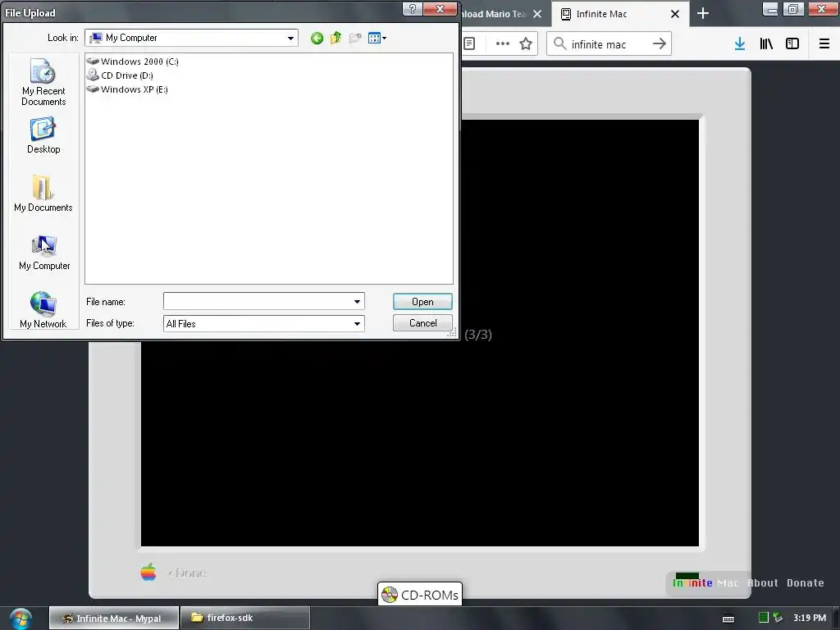Open the browser Downloads panel
The height and width of the screenshot is (630, 840).
tap(739, 43)
